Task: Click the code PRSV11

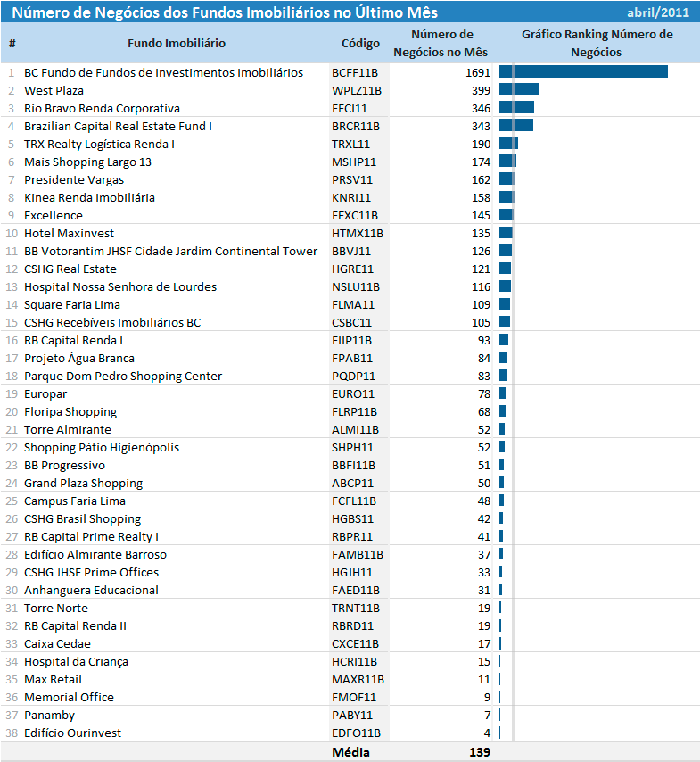Action: tap(352, 180)
